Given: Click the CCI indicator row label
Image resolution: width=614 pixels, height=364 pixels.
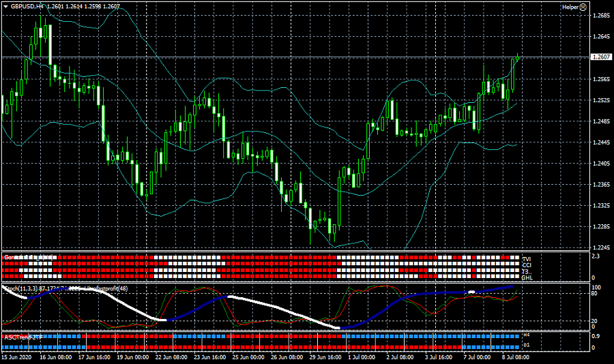Looking at the screenshot, I should tap(526, 266).
